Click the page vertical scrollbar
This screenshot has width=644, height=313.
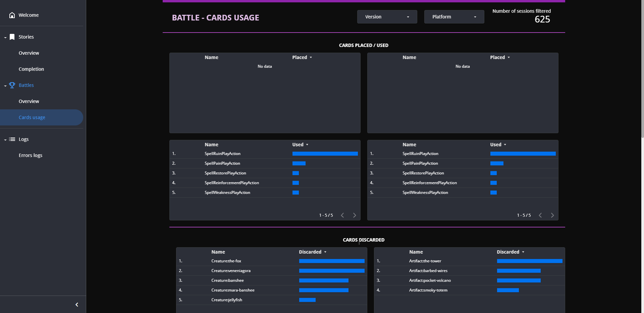pyautogui.click(x=642, y=69)
